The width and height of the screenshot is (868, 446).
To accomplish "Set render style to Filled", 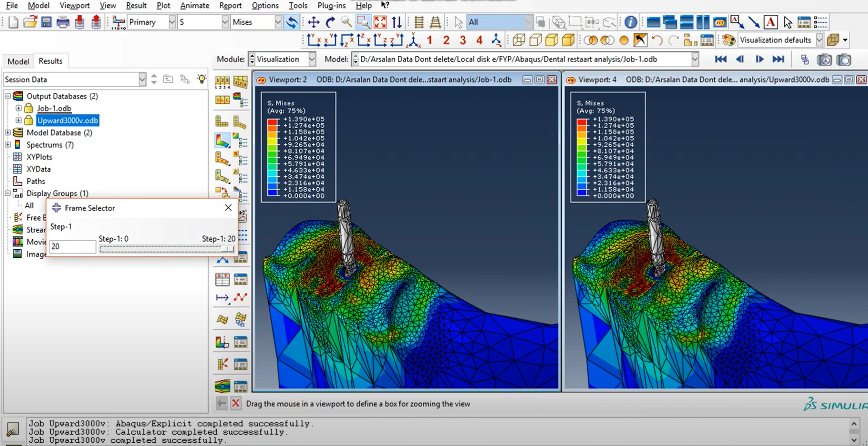I will tap(552, 40).
